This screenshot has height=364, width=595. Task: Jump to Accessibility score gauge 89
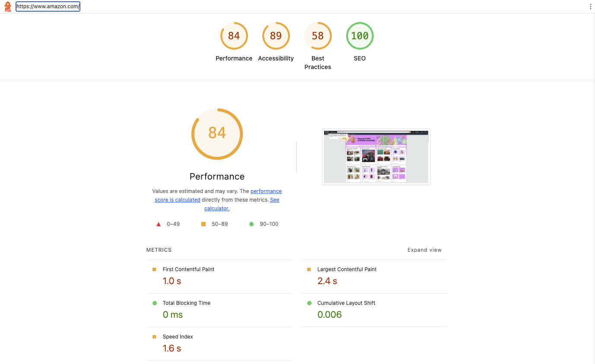tap(276, 36)
